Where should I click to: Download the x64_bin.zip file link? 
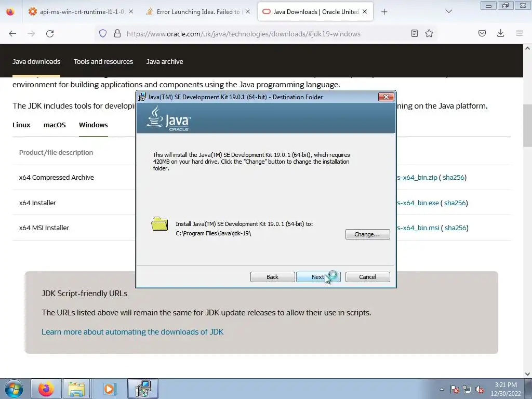tap(417, 178)
